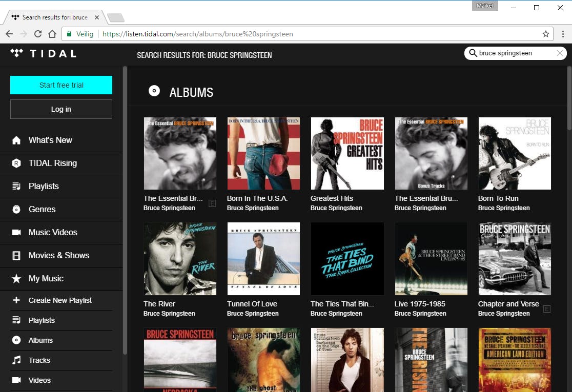The width and height of the screenshot is (572, 392).
Task: Open The River album cover
Action: tap(180, 259)
